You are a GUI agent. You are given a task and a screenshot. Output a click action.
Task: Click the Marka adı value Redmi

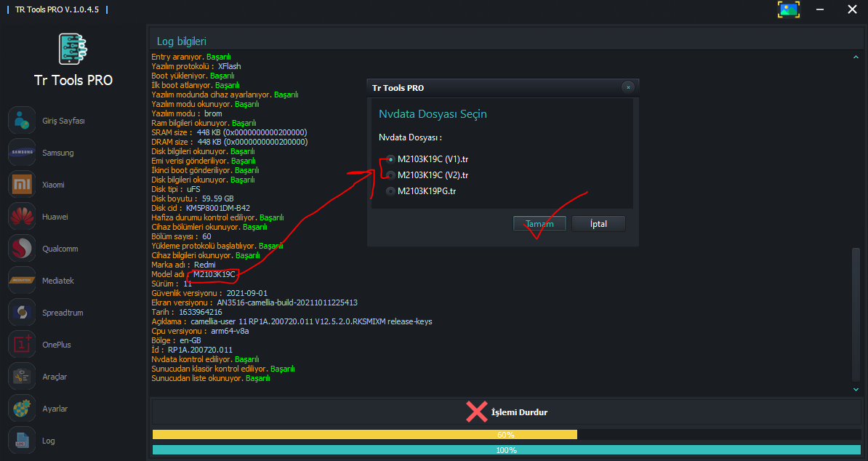pyautogui.click(x=205, y=265)
